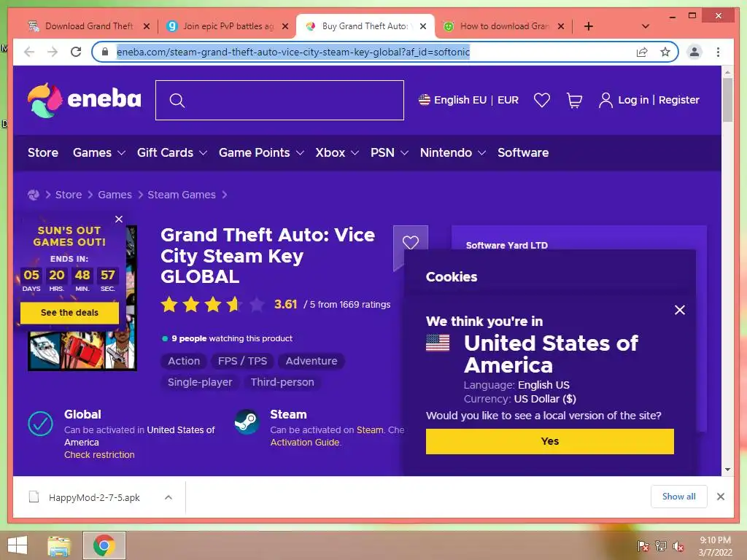This screenshot has width=747, height=560.
Task: Close the region suggestion popup
Action: point(680,310)
